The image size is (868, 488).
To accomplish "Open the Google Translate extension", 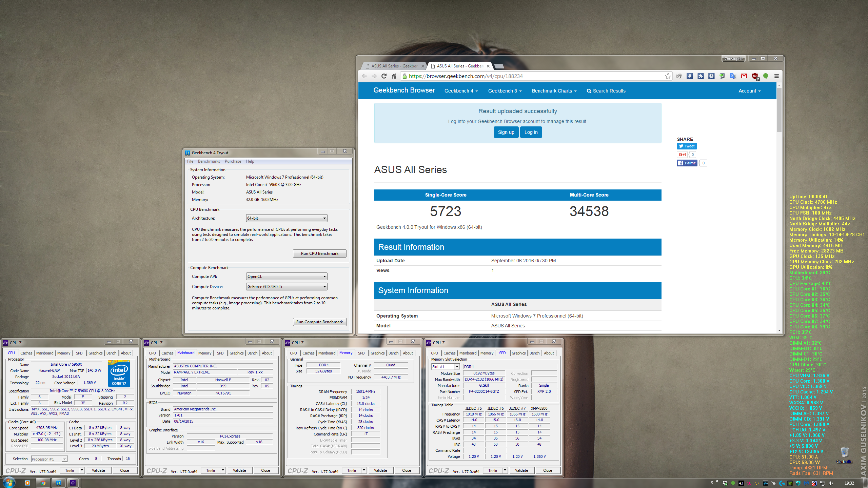I will pyautogui.click(x=733, y=76).
